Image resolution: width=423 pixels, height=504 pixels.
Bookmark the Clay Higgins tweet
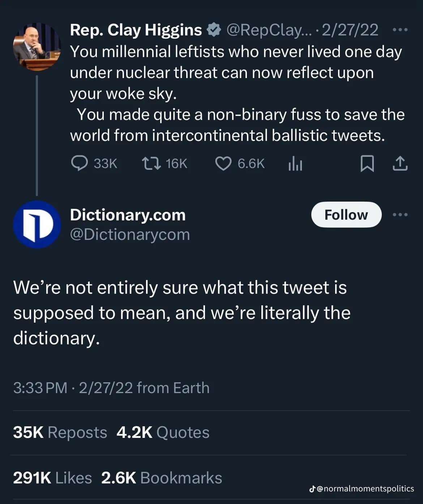pyautogui.click(x=367, y=164)
